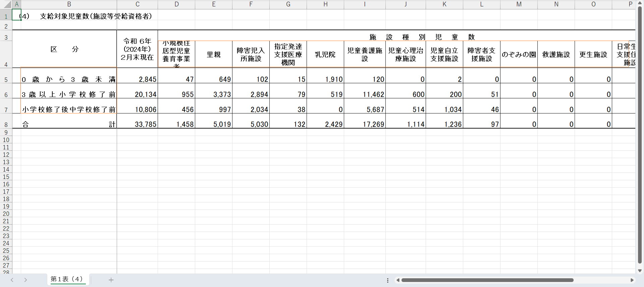This screenshot has height=287, width=644.
Task: Click the 乳児院 header cell
Action: [x=325, y=54]
